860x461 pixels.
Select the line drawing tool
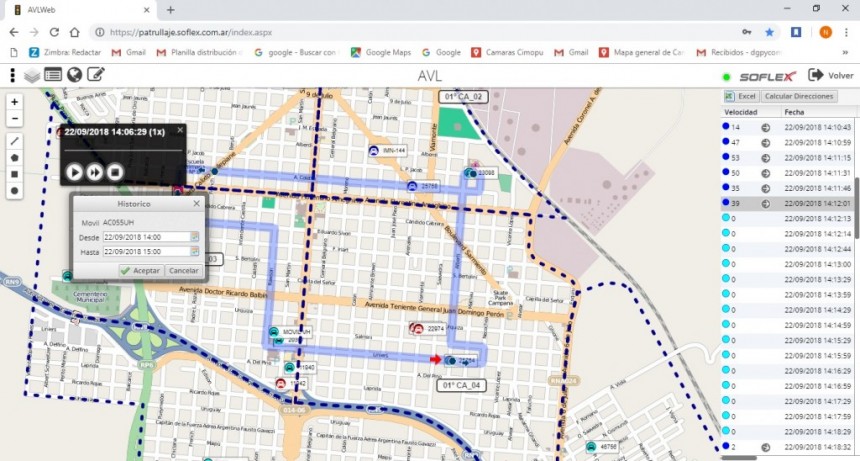15,141
